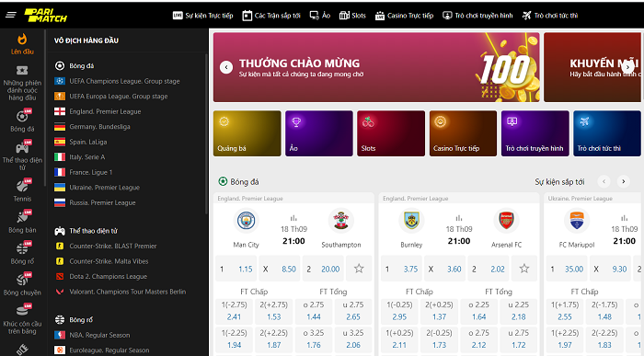Open Spain LaLiga league
The image size is (644, 356).
tap(81, 142)
